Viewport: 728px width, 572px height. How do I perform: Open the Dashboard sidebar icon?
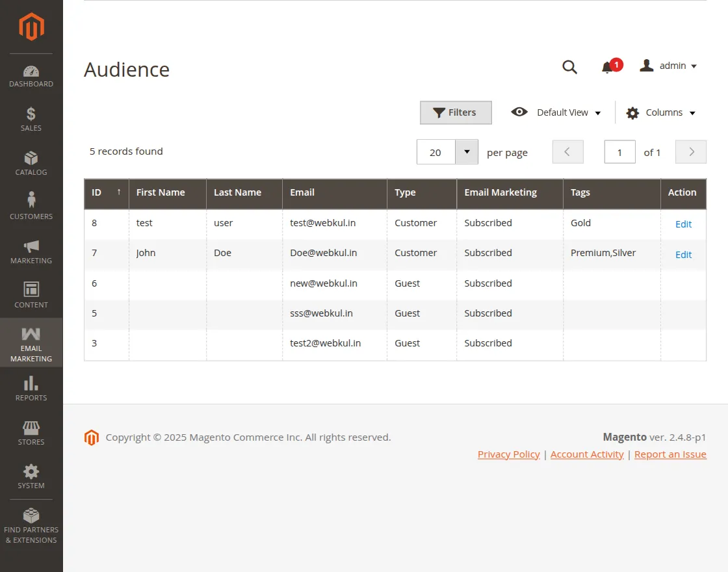click(x=31, y=76)
